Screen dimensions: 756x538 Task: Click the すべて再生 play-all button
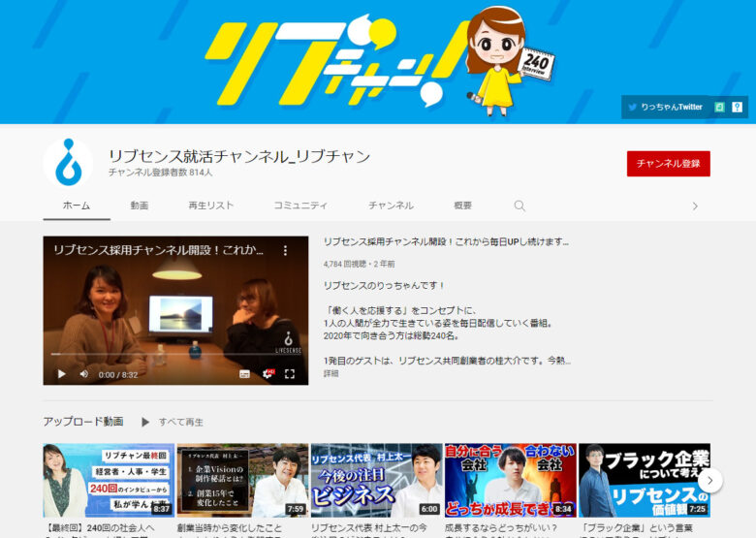click(x=172, y=422)
